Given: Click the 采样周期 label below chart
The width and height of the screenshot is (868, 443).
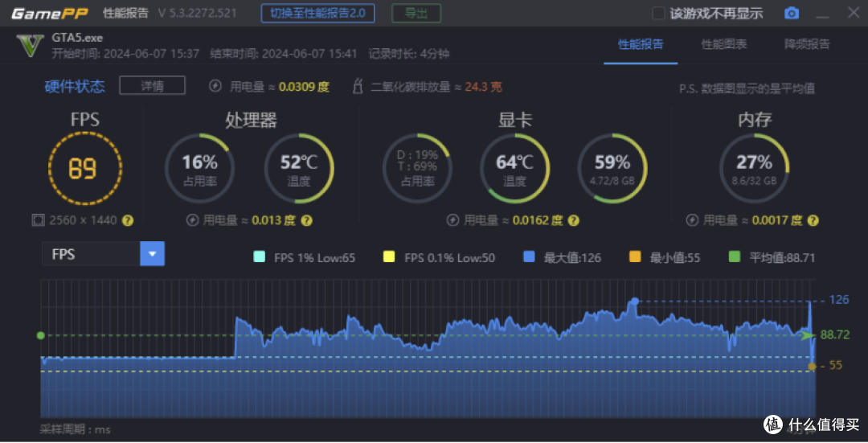Looking at the screenshot, I should pyautogui.click(x=75, y=429).
